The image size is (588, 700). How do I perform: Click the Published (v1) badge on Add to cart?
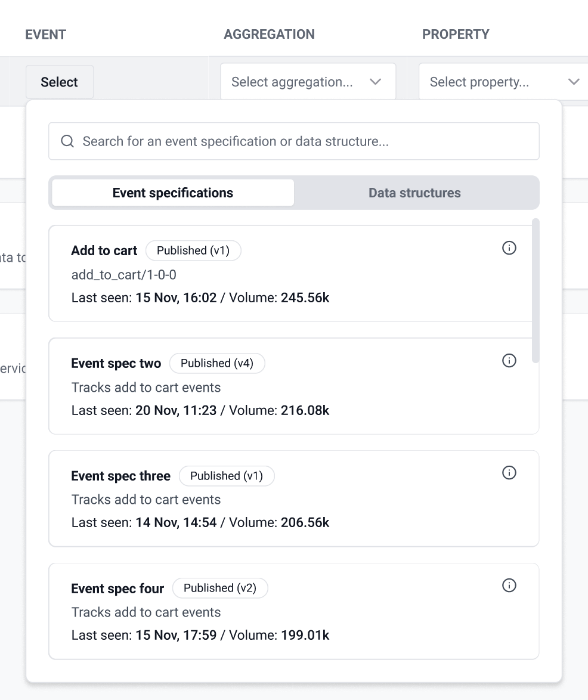[x=193, y=250]
